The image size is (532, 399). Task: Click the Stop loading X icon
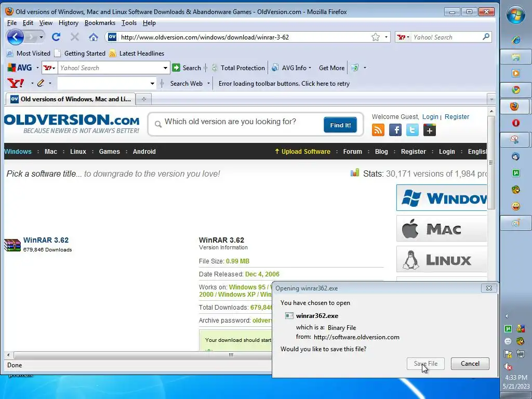75,37
